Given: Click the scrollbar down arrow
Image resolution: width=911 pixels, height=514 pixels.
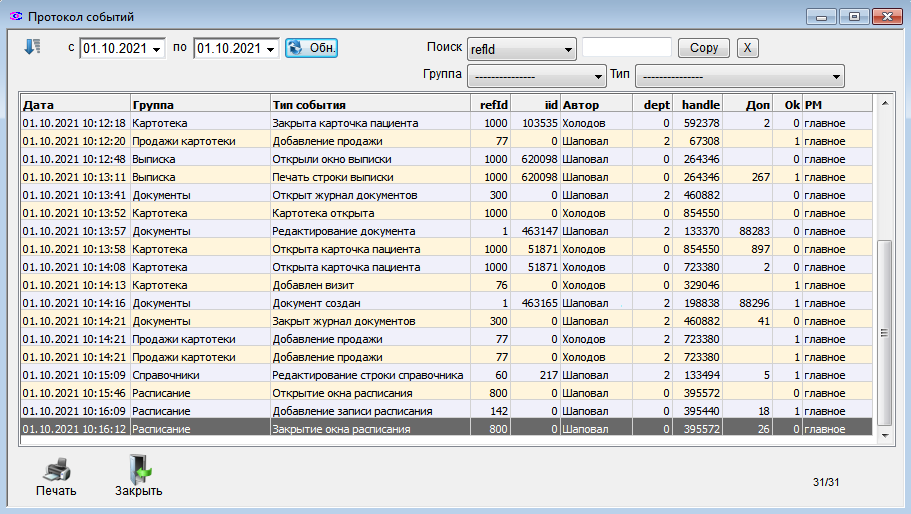Looking at the screenshot, I should click(x=883, y=435).
